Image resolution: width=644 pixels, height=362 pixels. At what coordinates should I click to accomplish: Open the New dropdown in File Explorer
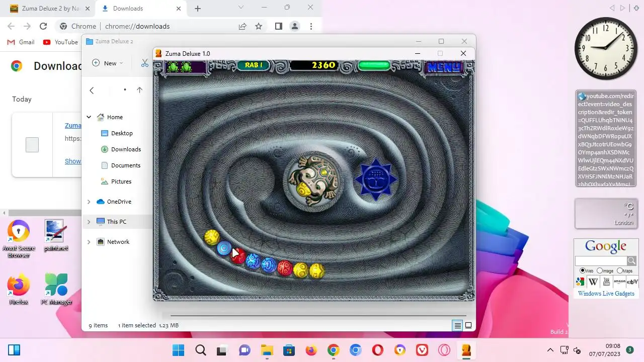coord(108,63)
